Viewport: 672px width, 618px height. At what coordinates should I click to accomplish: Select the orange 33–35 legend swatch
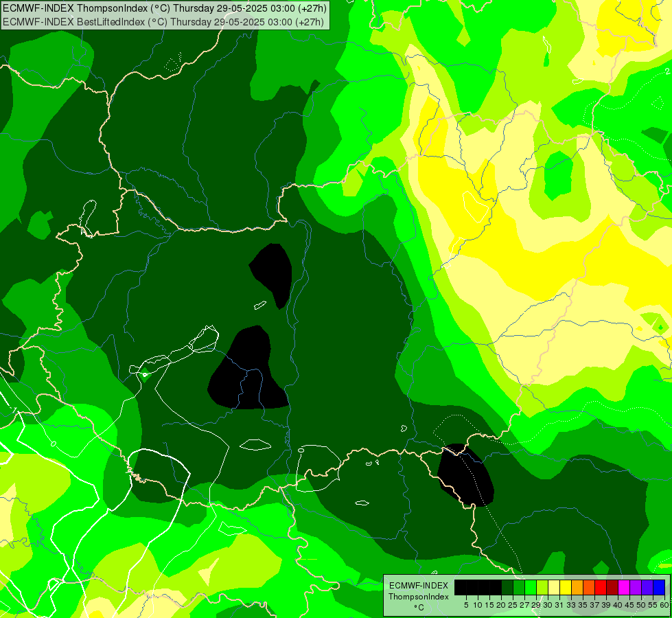(x=577, y=587)
